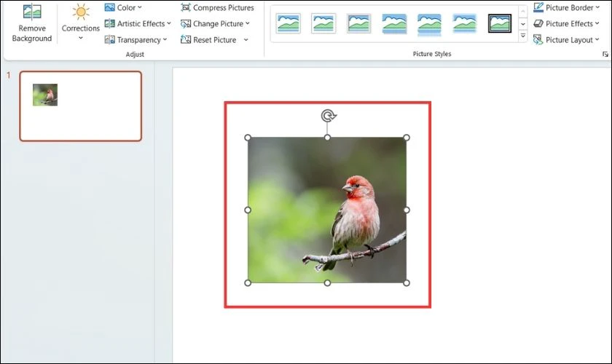The image size is (612, 364).
Task: Click the Picture Effects icon
Action: click(538, 24)
